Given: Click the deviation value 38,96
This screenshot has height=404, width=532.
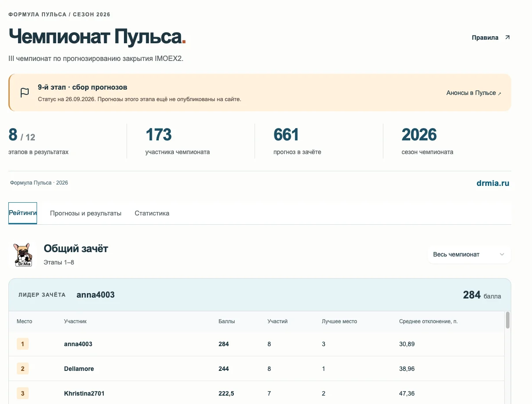Looking at the screenshot, I should (x=407, y=369).
